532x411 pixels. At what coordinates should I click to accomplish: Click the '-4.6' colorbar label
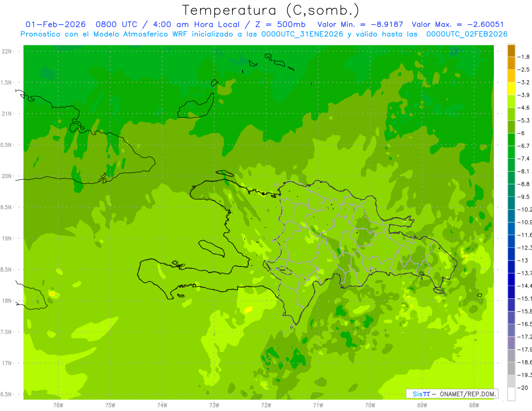524,108
